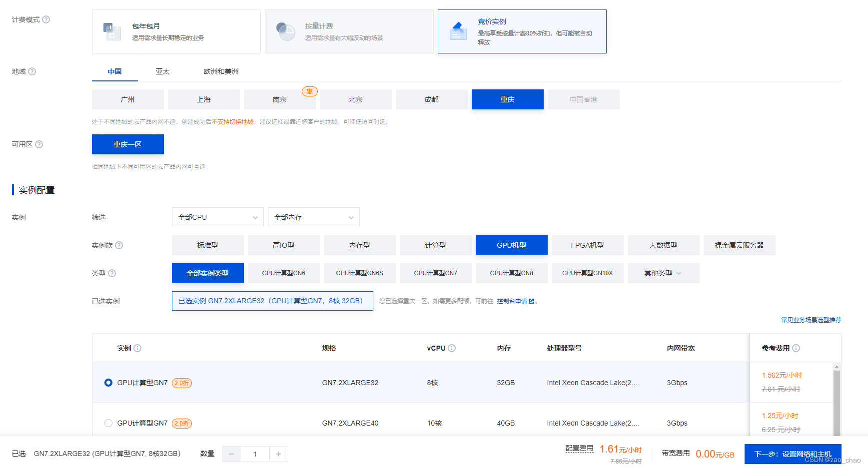The width and height of the screenshot is (868, 468).
Task: Click 配置费用 label in bottom bar
Action: tap(580, 448)
